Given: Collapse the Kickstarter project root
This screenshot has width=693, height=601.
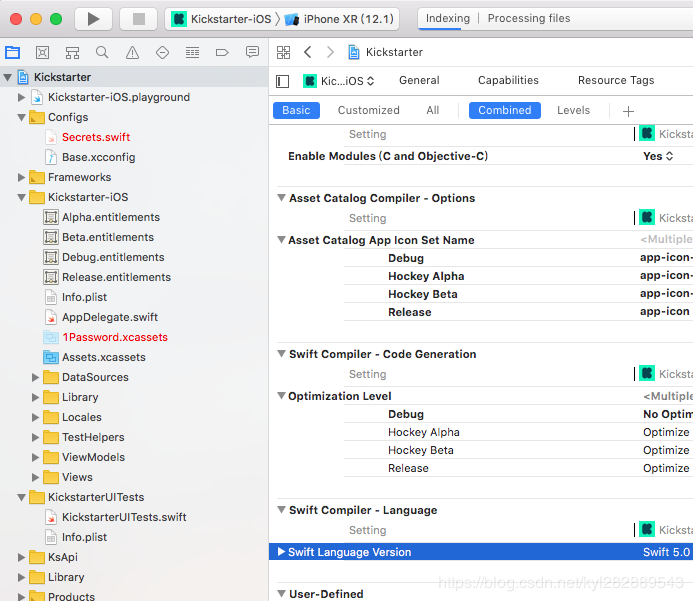Looking at the screenshot, I should coord(8,77).
